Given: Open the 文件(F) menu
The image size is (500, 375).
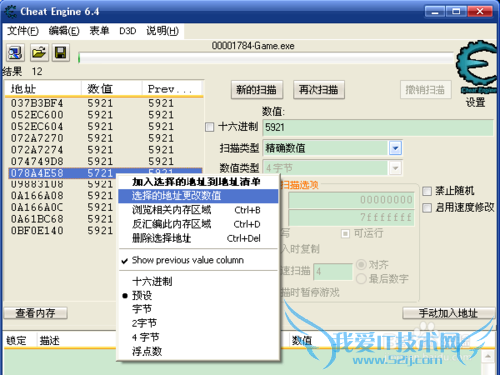Looking at the screenshot, I should (x=23, y=31).
